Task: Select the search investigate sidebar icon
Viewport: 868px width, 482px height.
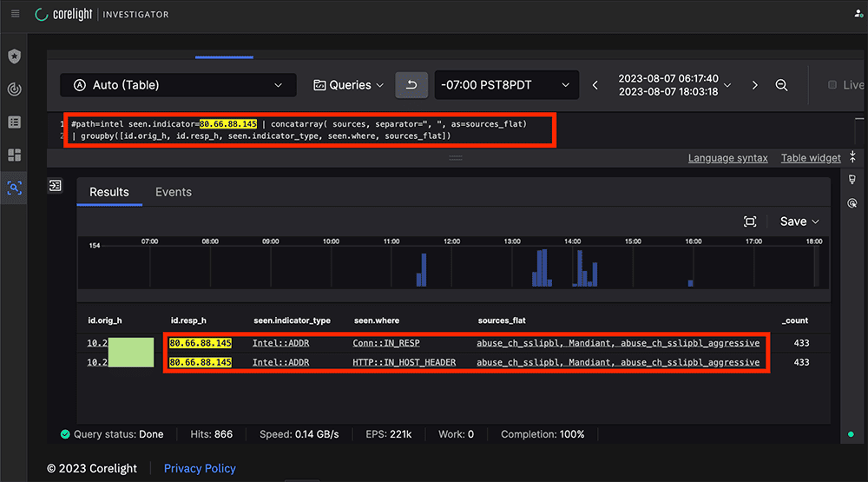Action: click(x=14, y=187)
